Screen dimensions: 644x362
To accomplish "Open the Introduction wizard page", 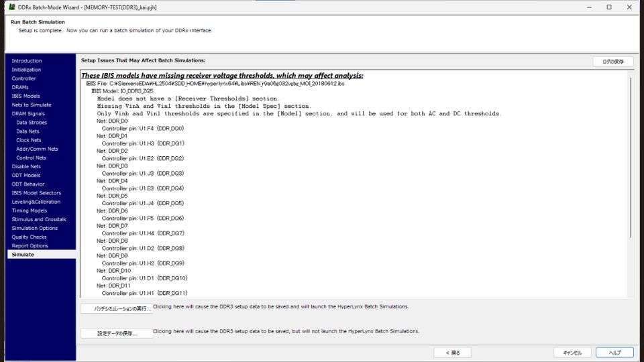I will click(27, 61).
